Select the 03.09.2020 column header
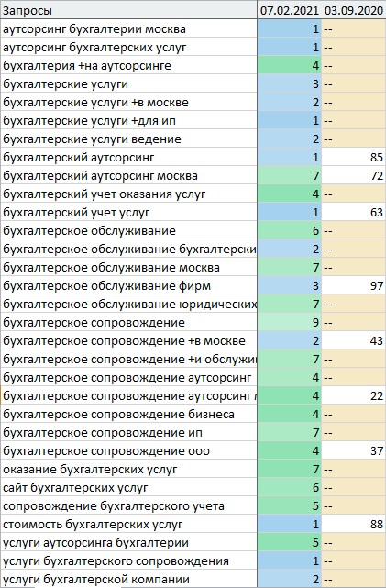Screen dimensions: 386x588 [x=354, y=10]
